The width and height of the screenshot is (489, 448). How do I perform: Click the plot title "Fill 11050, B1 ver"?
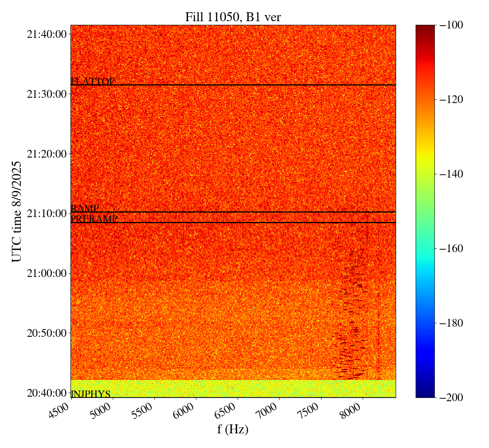pyautogui.click(x=233, y=17)
